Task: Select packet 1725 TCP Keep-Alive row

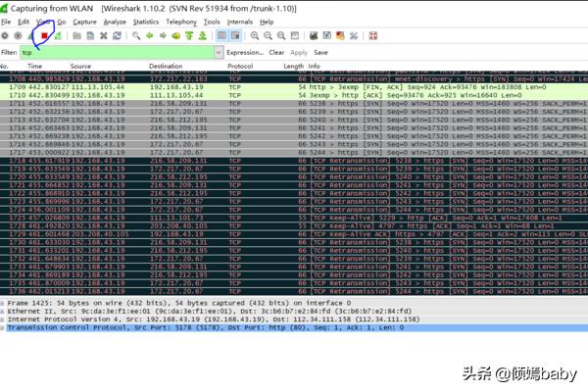Action: [x=294, y=218]
